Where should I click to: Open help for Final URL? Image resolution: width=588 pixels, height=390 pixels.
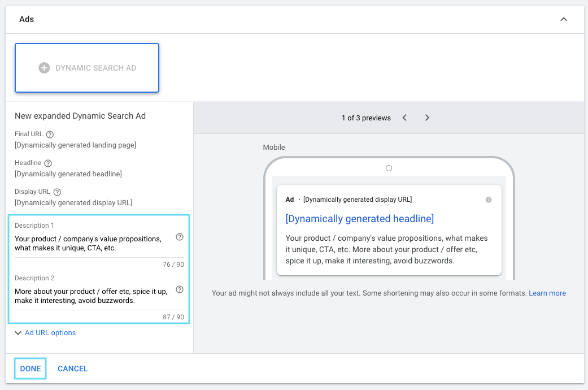[50, 135]
